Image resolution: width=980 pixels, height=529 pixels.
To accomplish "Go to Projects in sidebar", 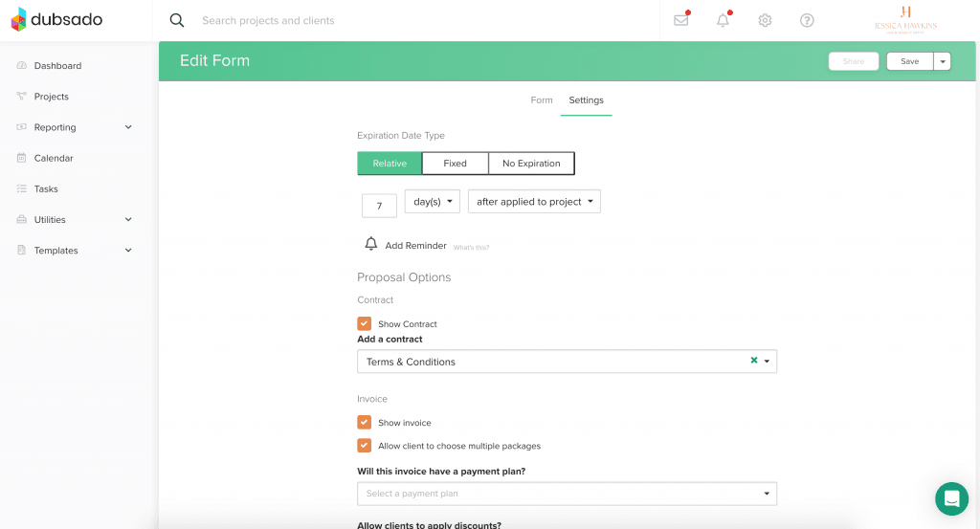I will (x=52, y=97).
